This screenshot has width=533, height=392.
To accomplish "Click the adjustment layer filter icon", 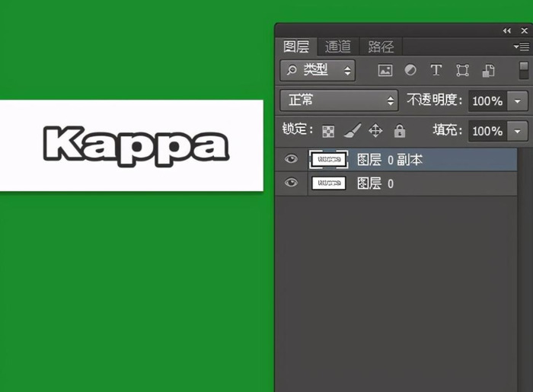I will coord(410,70).
